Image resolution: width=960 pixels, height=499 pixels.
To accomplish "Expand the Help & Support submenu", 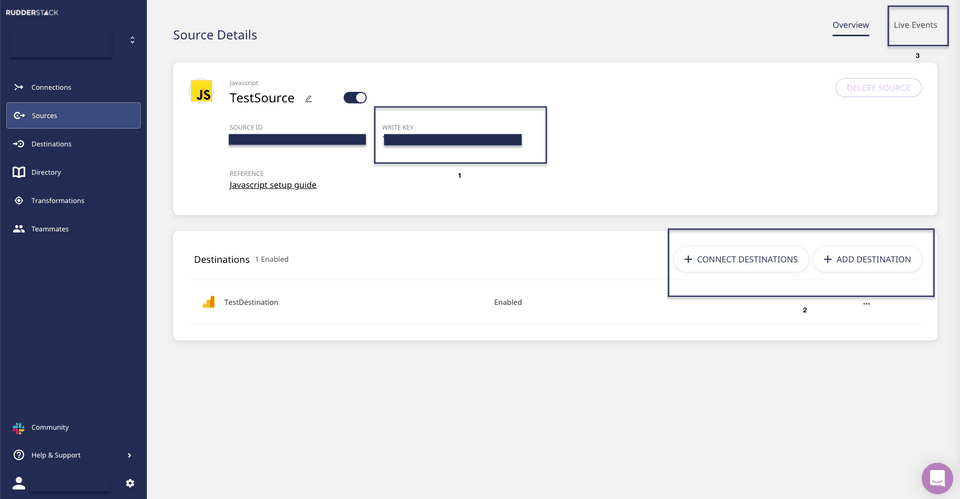I will pos(129,455).
